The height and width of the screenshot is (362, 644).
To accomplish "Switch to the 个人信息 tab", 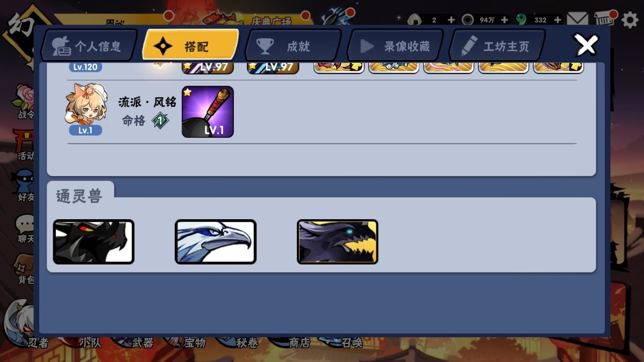I will coord(89,46).
